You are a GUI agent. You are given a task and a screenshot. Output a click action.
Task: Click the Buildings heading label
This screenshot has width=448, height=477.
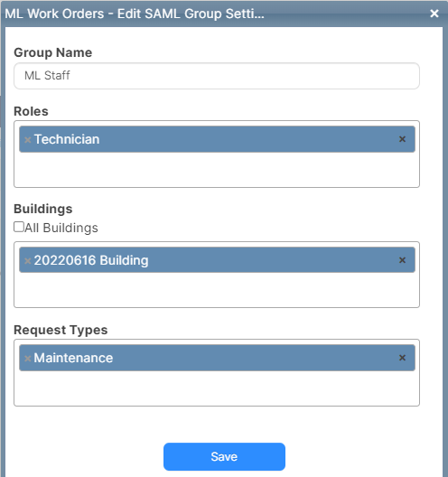43,209
